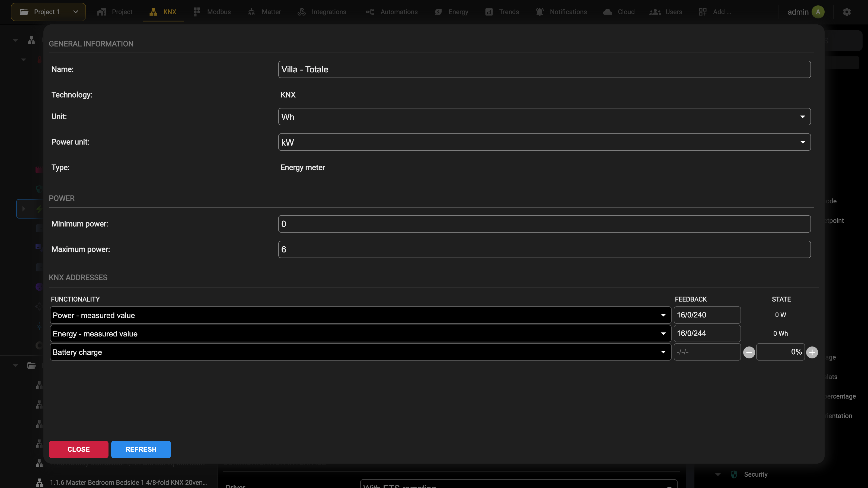The width and height of the screenshot is (868, 488).
Task: Click the Users group icon
Action: [x=655, y=12]
